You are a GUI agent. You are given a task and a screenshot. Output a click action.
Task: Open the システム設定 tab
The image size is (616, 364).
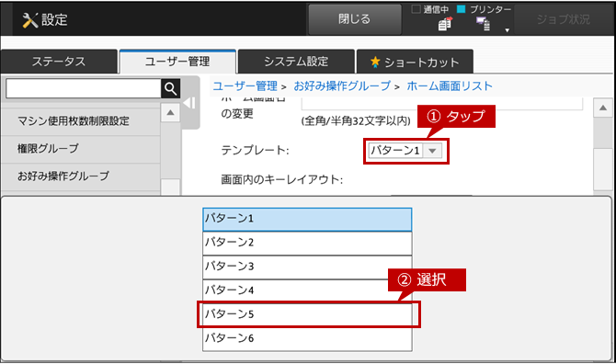[296, 62]
